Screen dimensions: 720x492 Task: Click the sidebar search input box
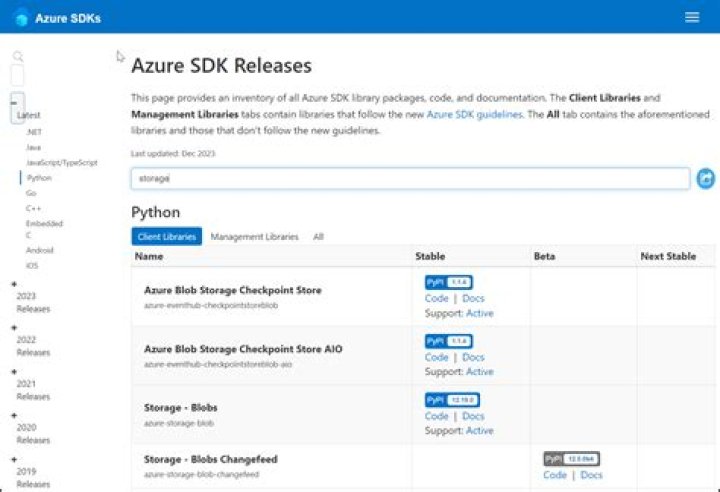pos(17,75)
